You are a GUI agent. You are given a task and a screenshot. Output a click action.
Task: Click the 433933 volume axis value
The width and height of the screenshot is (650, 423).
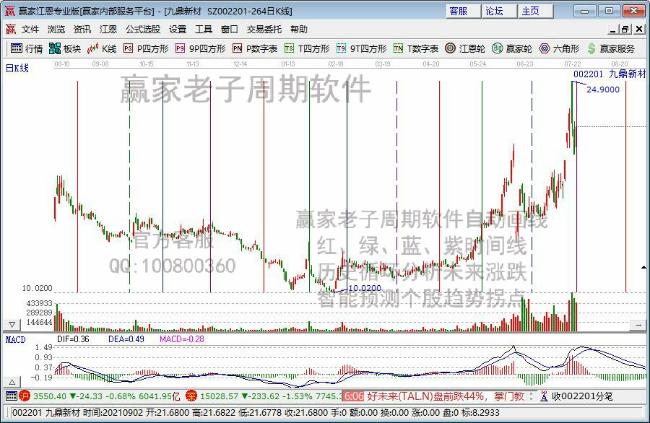pos(39,303)
